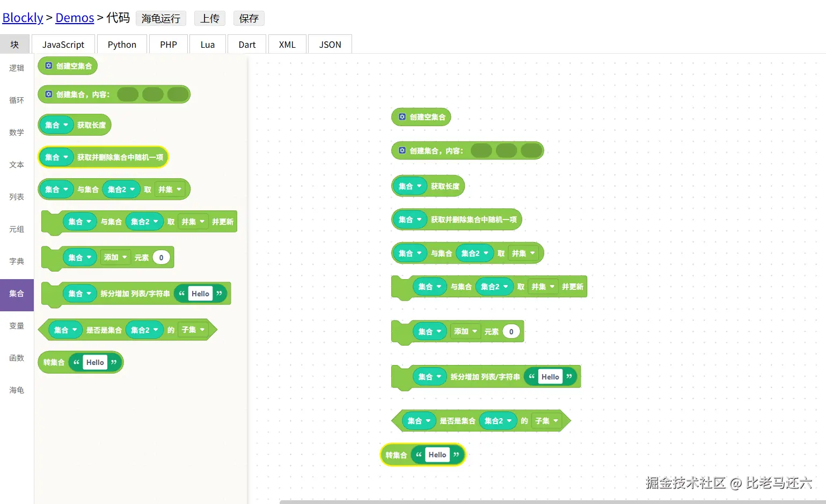Open 集合 dropdown in flyout 获取并删除集合中随机一项 block
Image resolution: width=826 pixels, height=504 pixels.
pyautogui.click(x=57, y=157)
